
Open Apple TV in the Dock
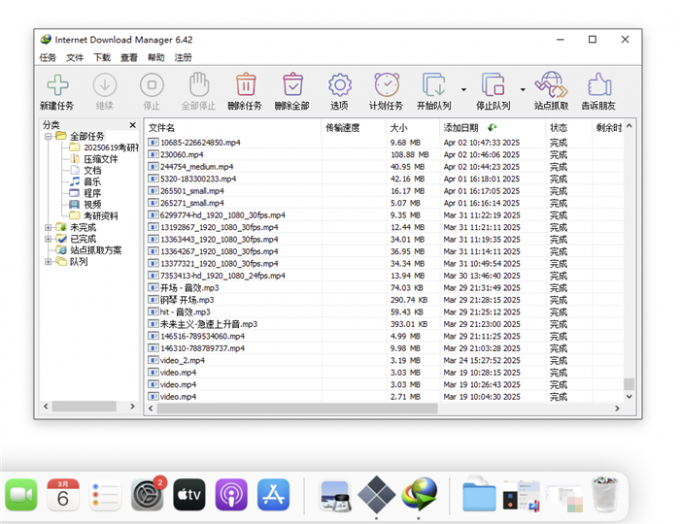[189, 495]
